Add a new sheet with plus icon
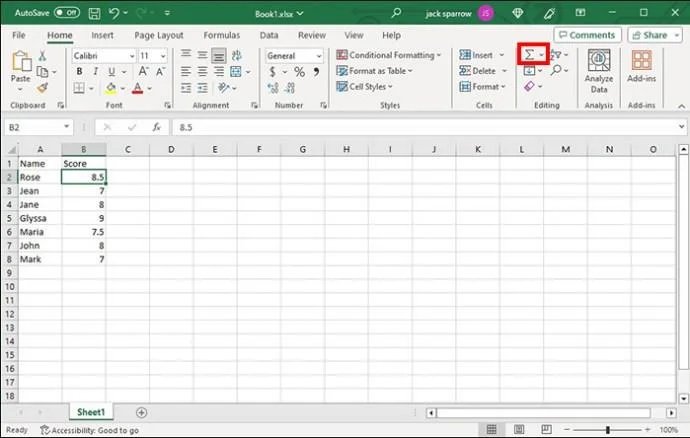Screen dimensions: 690x438 (x=141, y=412)
